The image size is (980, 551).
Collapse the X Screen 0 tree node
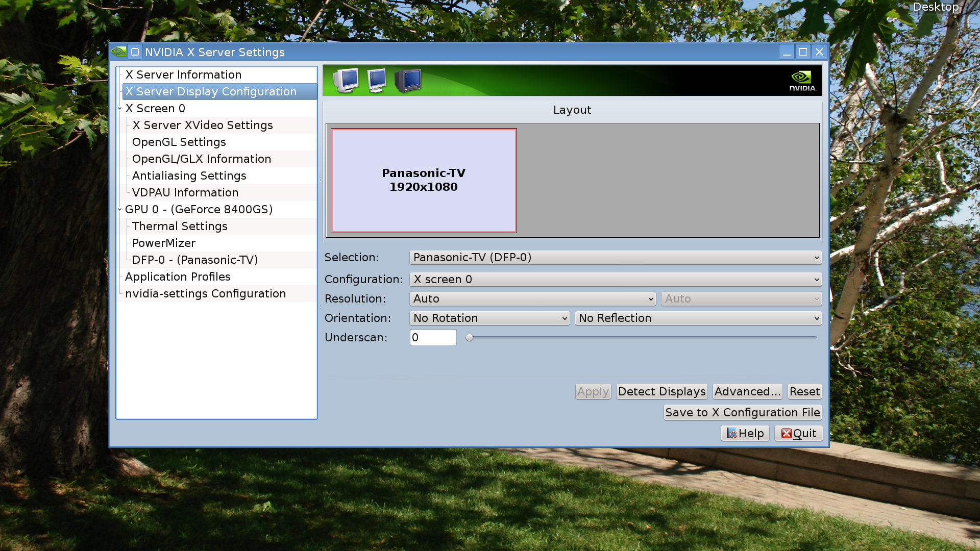pyautogui.click(x=120, y=108)
